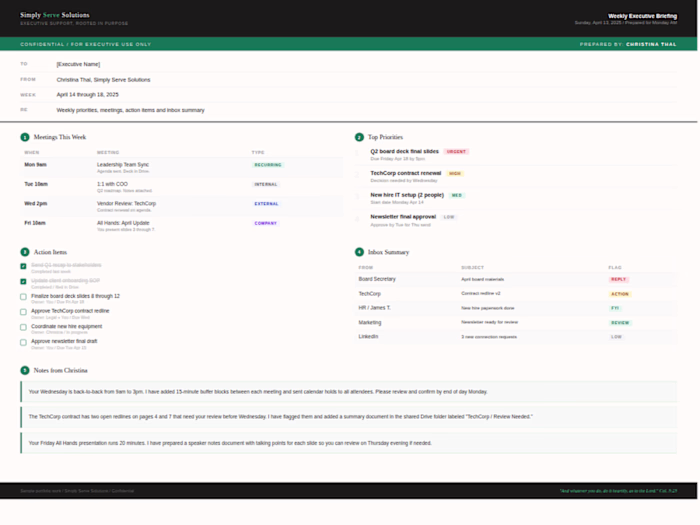The width and height of the screenshot is (700, 525).
Task: Click the Col. 3:23 verse in the footer
Action: (618, 491)
